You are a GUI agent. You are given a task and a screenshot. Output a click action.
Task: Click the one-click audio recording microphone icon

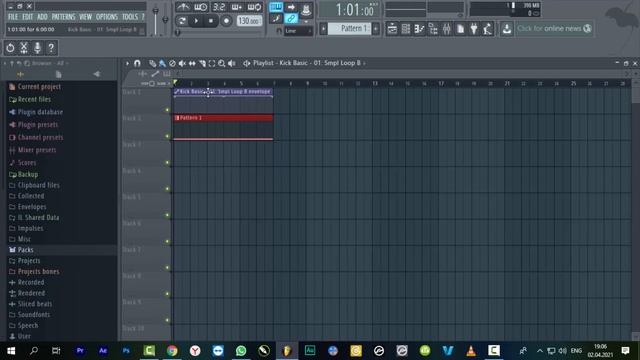coord(37,48)
